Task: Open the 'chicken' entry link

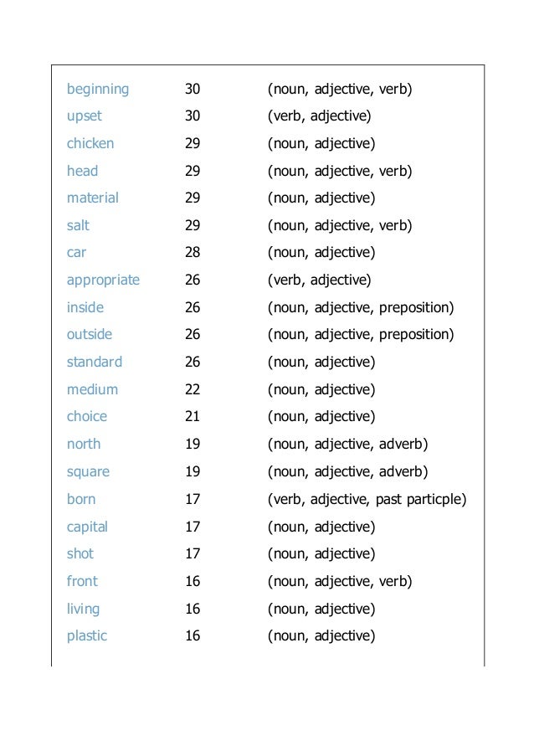Action: tap(90, 143)
